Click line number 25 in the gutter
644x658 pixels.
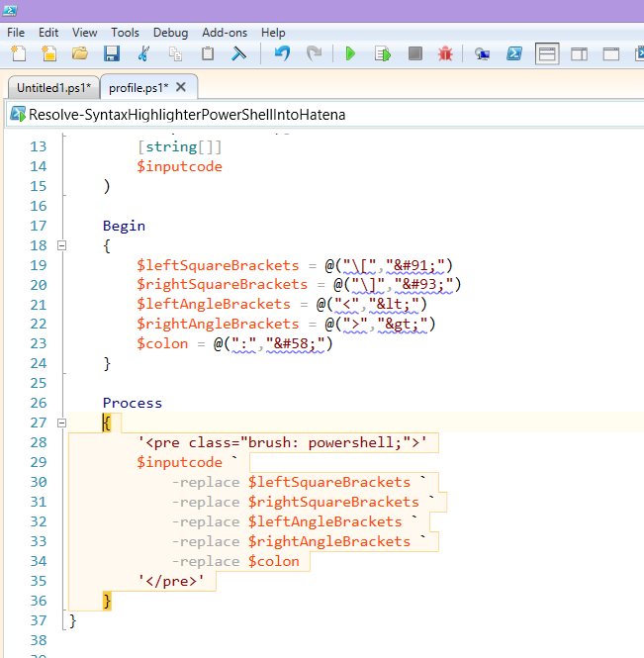pos(39,383)
